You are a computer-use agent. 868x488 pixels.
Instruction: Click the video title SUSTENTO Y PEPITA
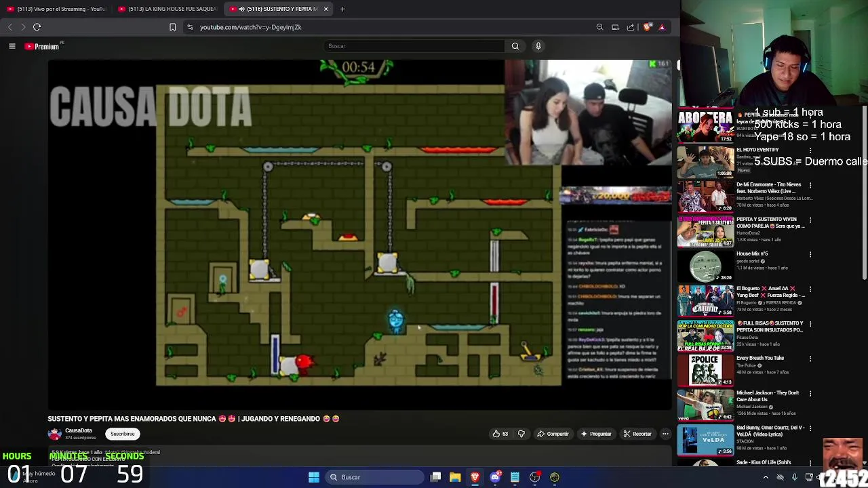[193, 419]
